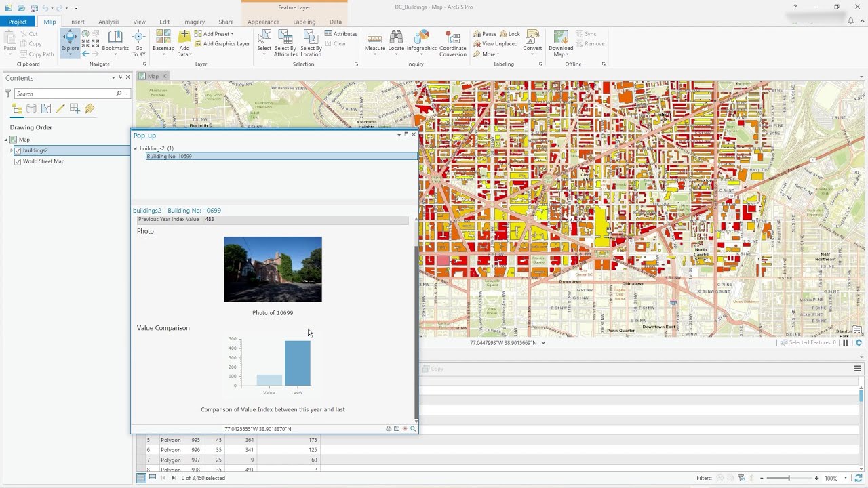
Task: Click the Download Map icon
Action: pos(561,43)
